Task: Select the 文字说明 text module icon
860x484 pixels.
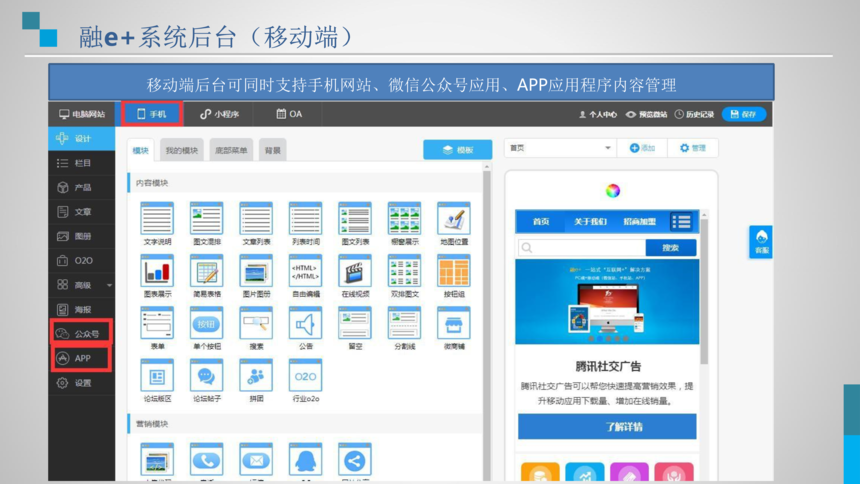Action: pyautogui.click(x=157, y=218)
